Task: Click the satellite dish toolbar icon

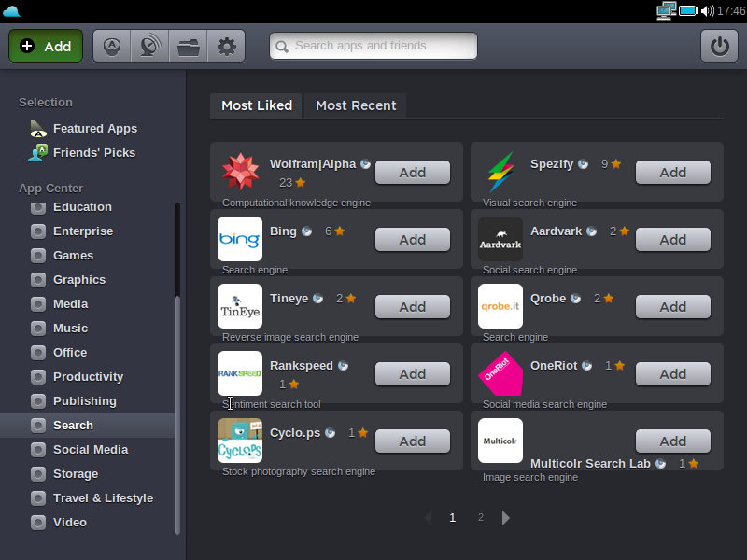Action: [149, 46]
